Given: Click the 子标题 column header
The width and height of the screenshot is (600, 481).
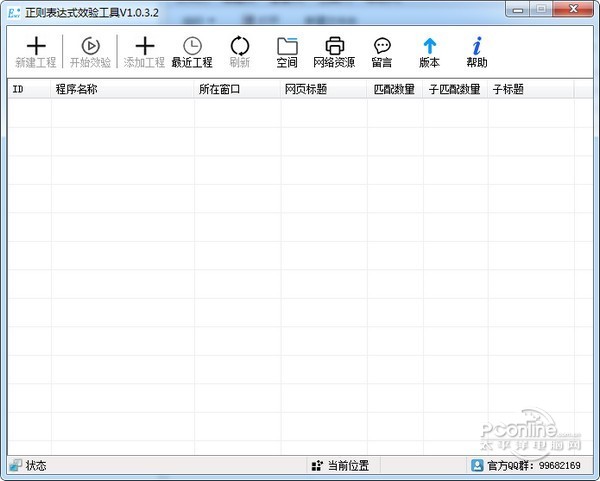Looking at the screenshot, I should click(x=531, y=89).
